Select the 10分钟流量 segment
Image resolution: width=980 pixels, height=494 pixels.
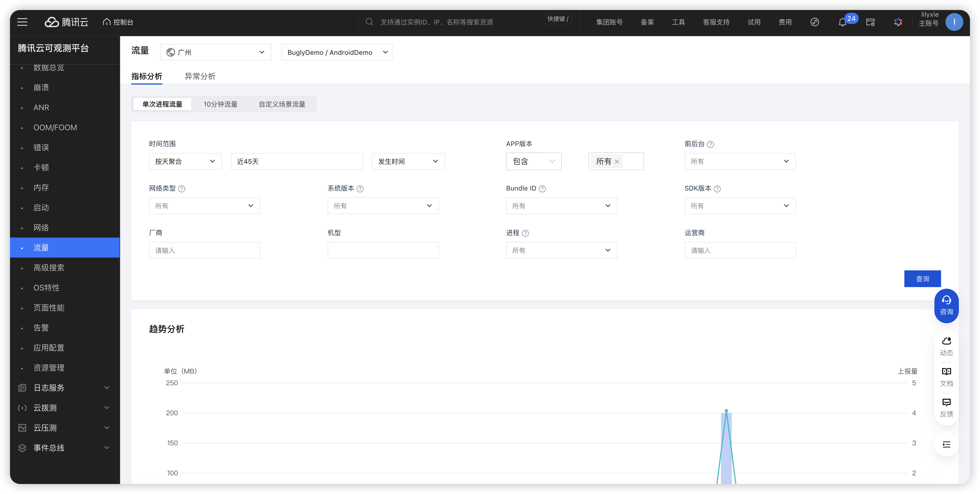[x=220, y=104]
